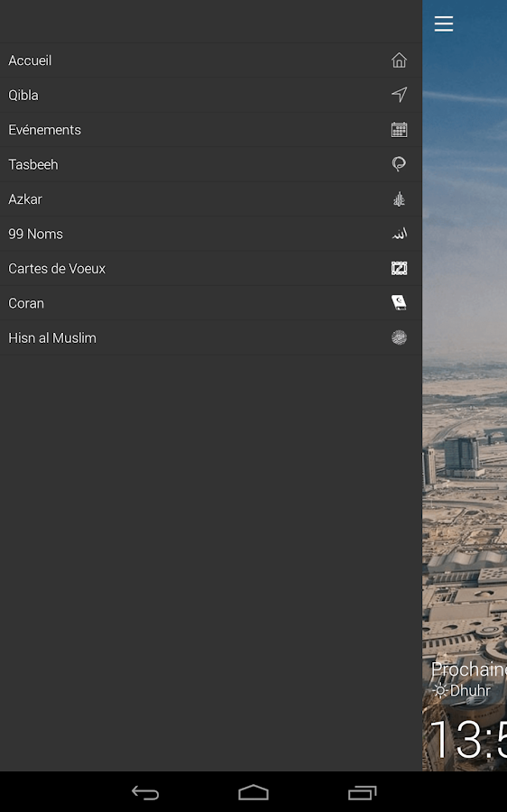Tap the Android back button
Image resolution: width=507 pixels, height=812 pixels.
click(x=145, y=792)
